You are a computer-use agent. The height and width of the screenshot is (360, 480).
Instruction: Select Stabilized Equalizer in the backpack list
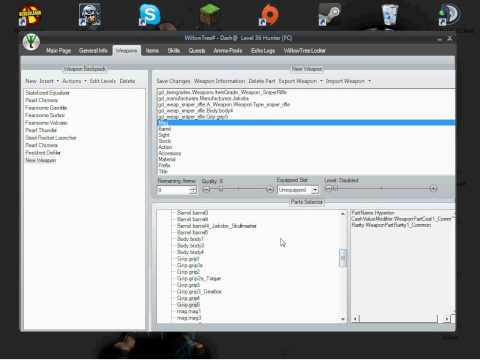point(47,93)
